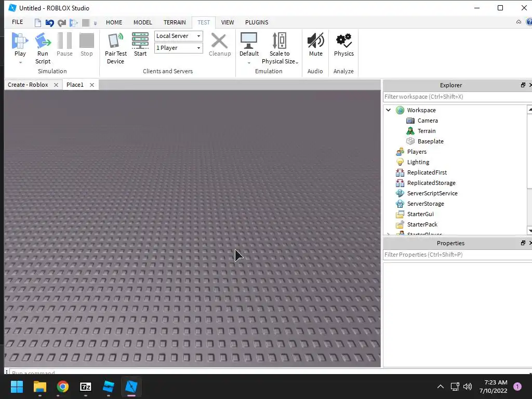Click the New file icon in quick access
This screenshot has height=399, width=532.
37,23
